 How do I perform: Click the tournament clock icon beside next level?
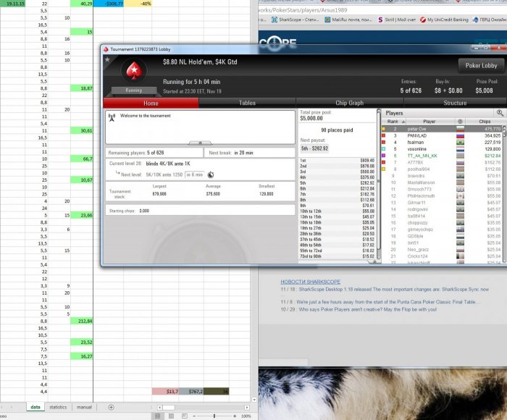coord(211,175)
